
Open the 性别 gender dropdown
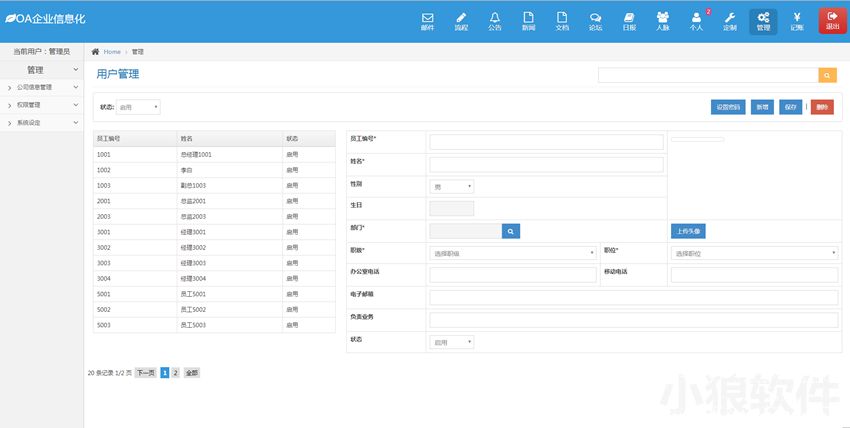(452, 186)
